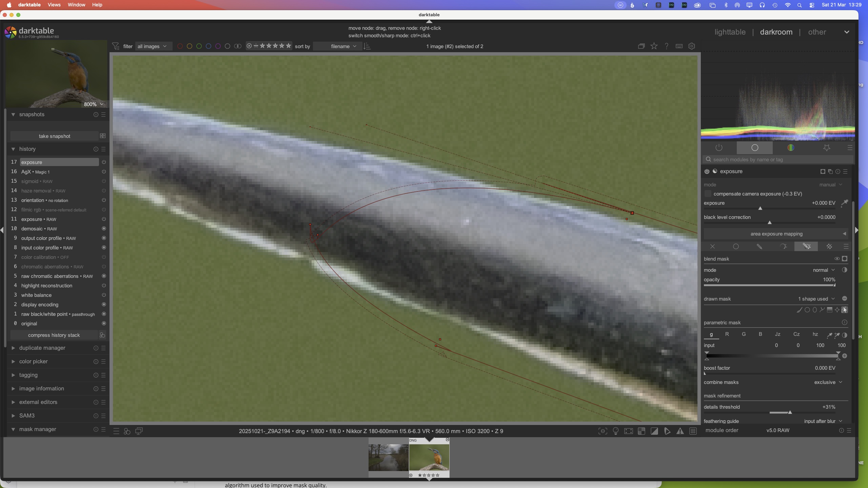
Task: Enable compensate camera exposure checkbox
Action: pos(708,194)
